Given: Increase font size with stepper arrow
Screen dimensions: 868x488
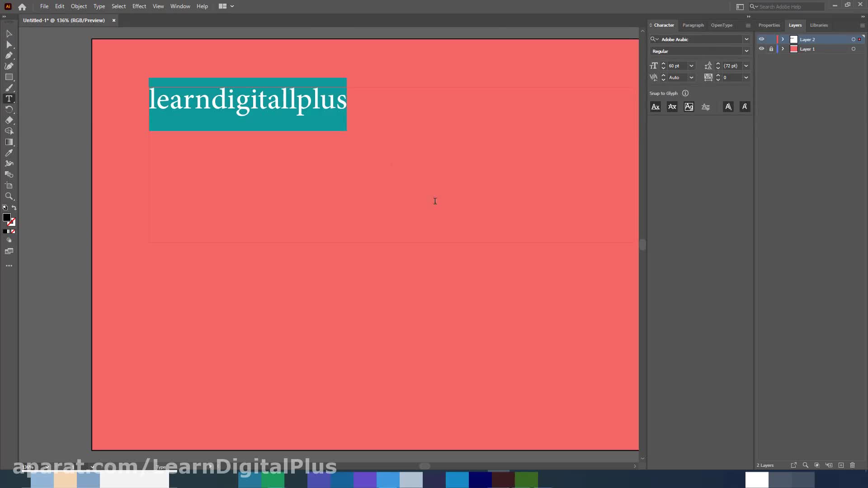Looking at the screenshot, I should (x=663, y=64).
